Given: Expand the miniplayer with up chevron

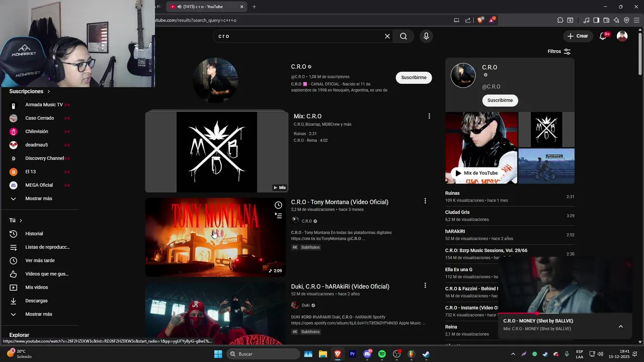Looking at the screenshot, I should (x=621, y=326).
